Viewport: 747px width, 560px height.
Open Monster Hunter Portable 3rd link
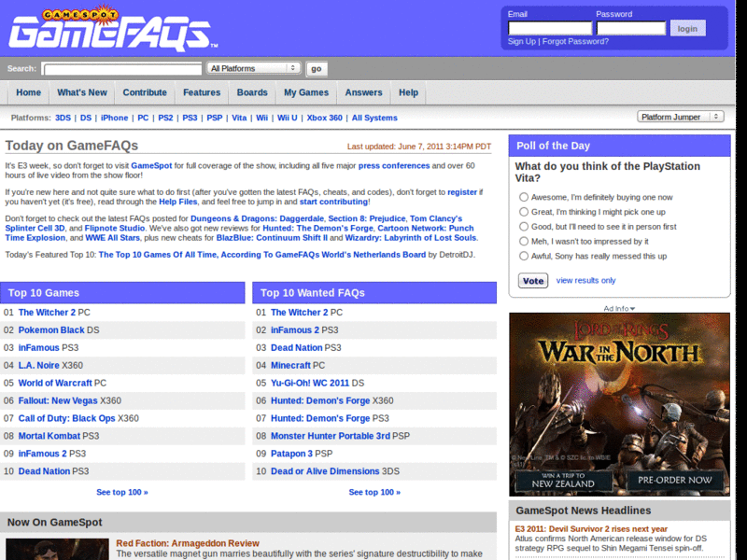331,436
